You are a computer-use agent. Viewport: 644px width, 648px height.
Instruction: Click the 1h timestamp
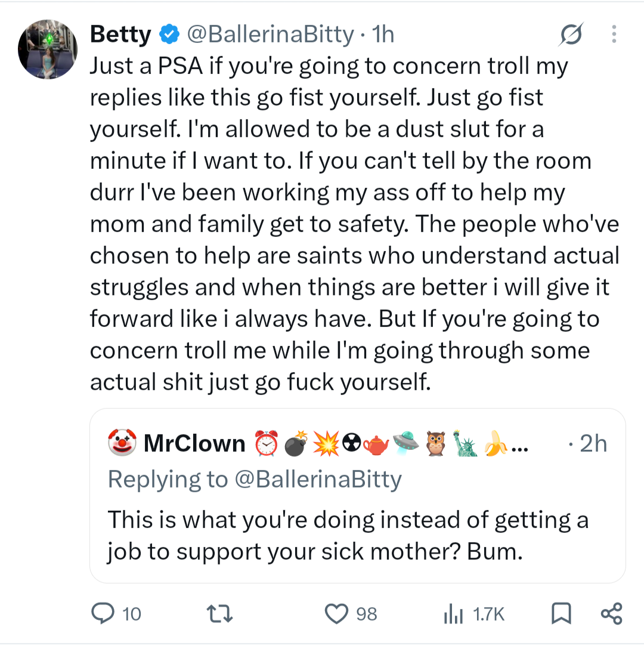(383, 34)
